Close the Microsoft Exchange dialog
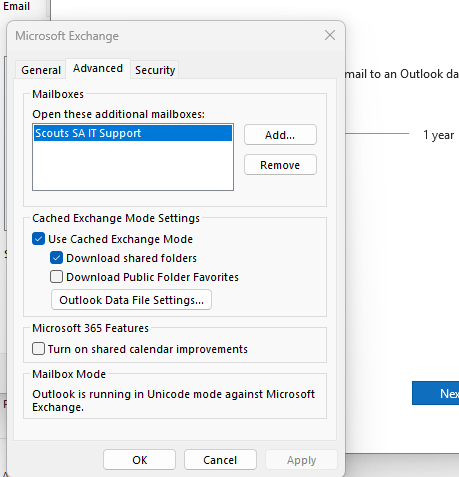This screenshot has width=459, height=477. click(330, 35)
